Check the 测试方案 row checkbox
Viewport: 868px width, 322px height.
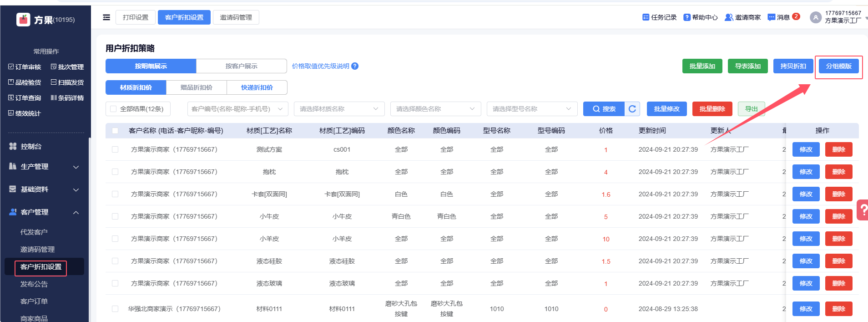pos(115,149)
